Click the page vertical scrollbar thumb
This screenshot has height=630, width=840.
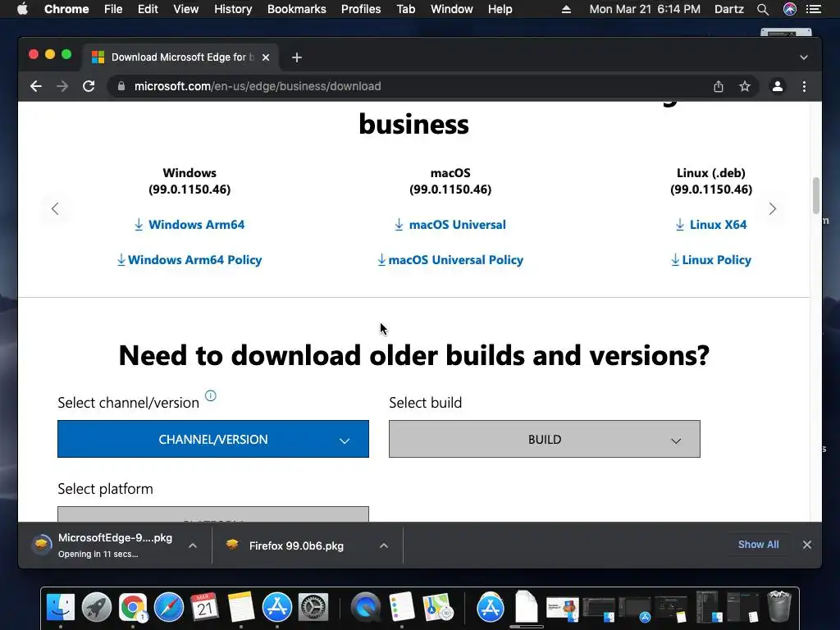coord(816,195)
